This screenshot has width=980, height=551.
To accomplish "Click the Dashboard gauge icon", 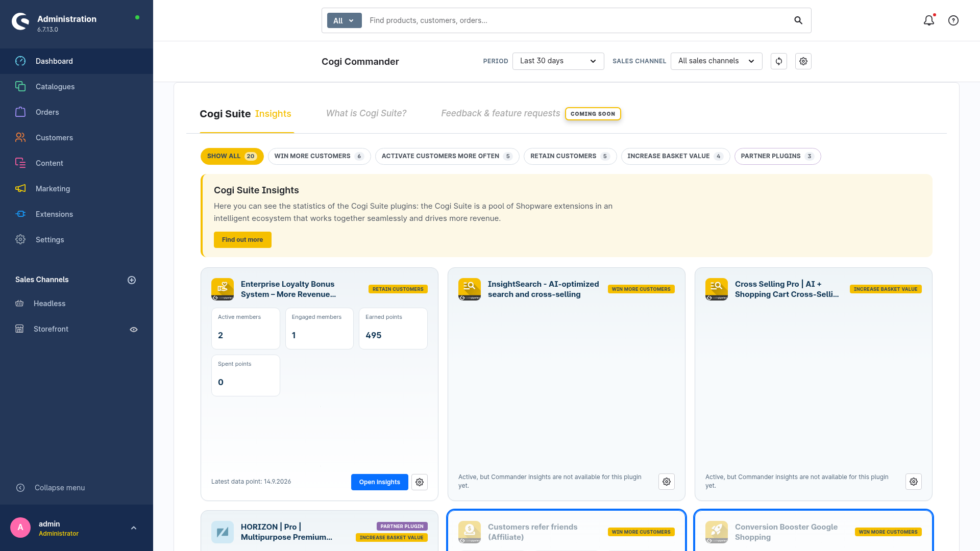I will (x=20, y=61).
